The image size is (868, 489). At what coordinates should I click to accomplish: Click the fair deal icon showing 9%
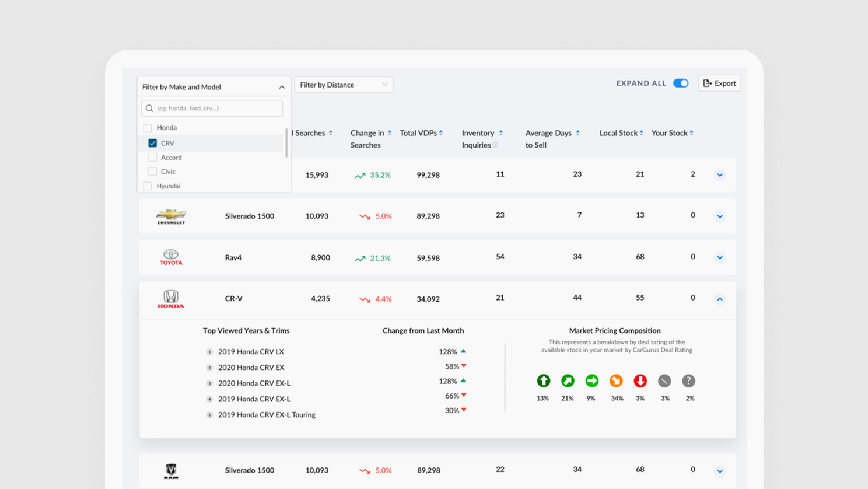tap(592, 381)
